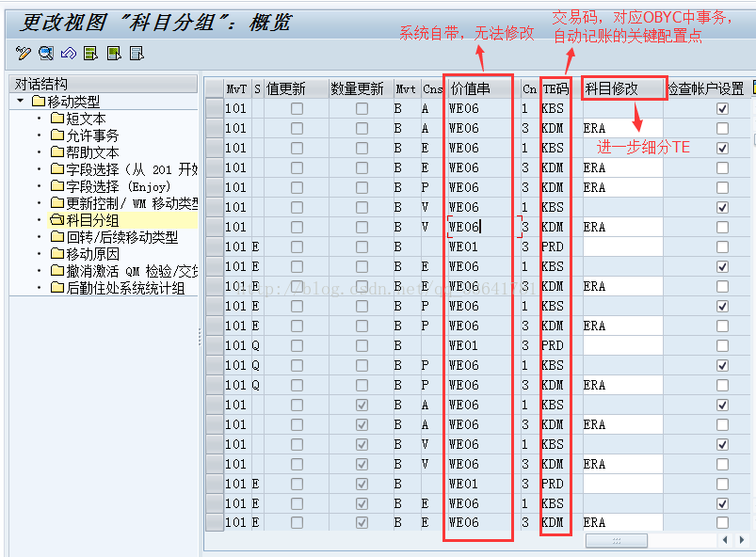Open the 后勤住处系统统计组 tree entry
756x557 pixels.
coord(125,289)
